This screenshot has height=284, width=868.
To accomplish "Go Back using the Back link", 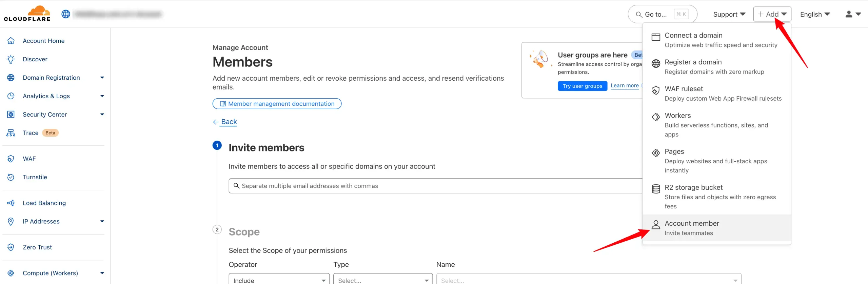I will point(229,122).
